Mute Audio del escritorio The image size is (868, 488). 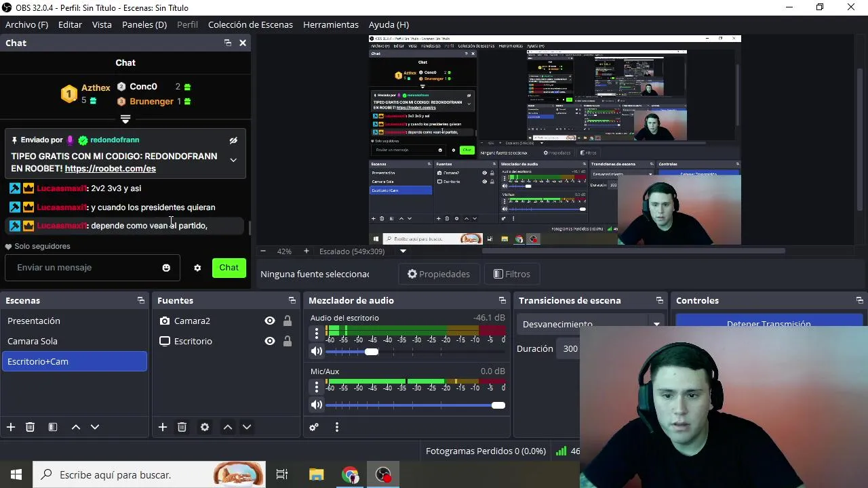tap(317, 351)
